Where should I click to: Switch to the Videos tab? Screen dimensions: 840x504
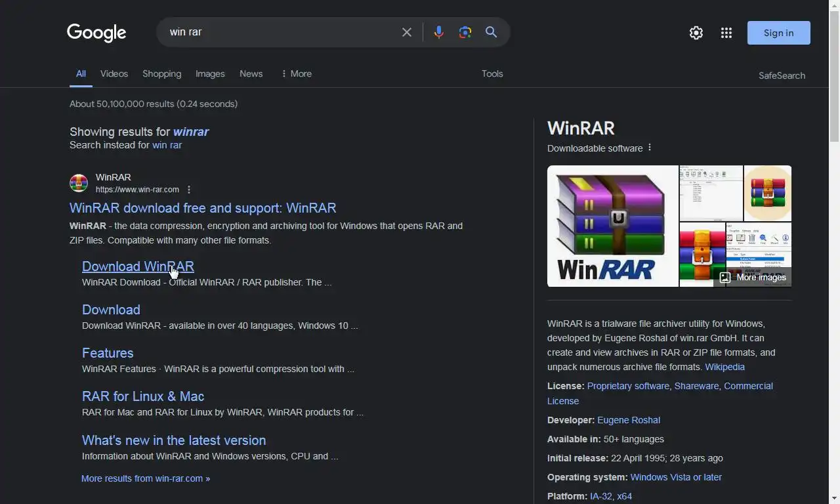point(114,73)
